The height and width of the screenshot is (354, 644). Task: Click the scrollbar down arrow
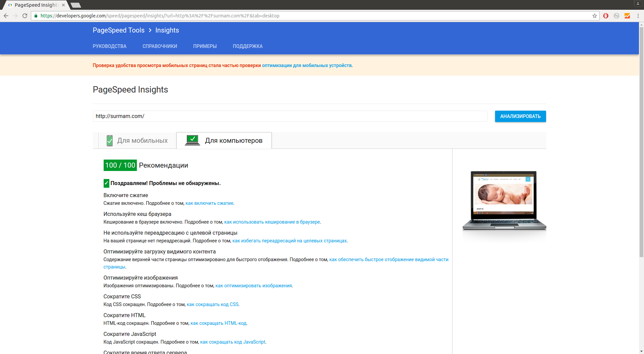point(641,351)
